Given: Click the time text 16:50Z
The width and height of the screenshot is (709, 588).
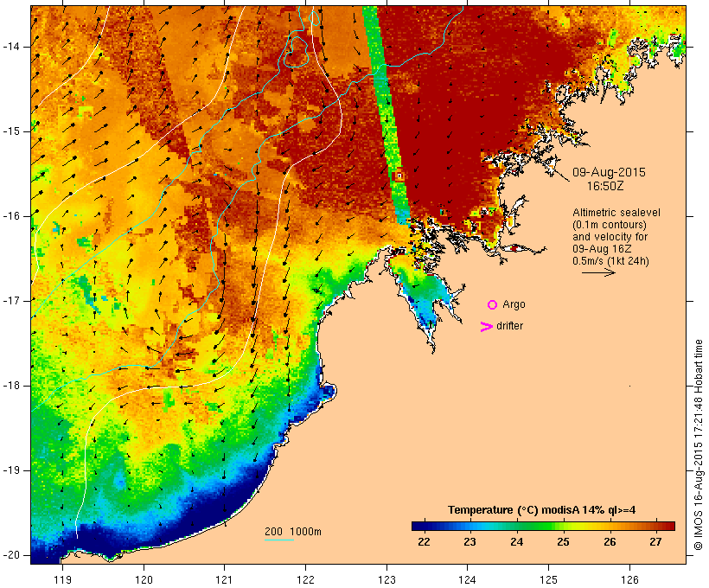Looking at the screenshot, I should tap(605, 186).
